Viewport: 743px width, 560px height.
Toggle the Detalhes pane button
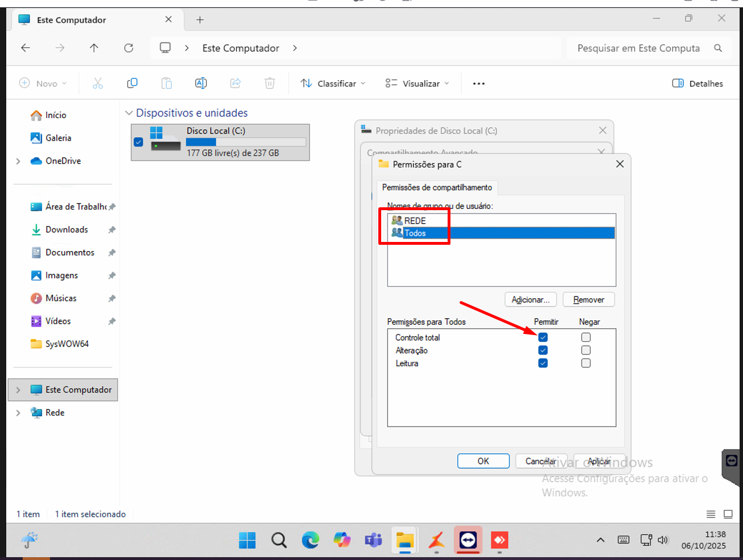coord(698,83)
